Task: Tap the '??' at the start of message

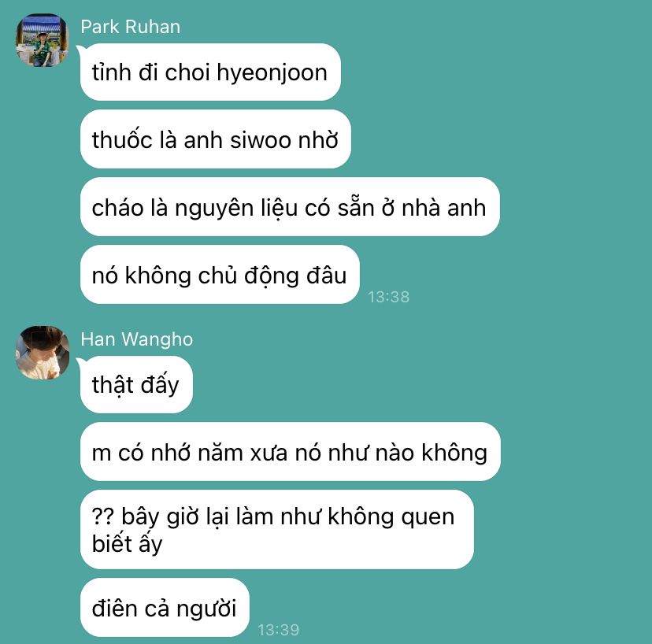Action: 102,516
